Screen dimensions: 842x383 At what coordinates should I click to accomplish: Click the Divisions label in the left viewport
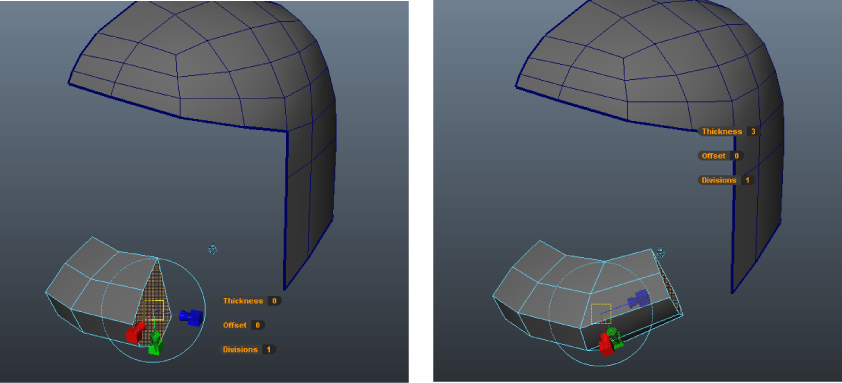[x=240, y=350]
